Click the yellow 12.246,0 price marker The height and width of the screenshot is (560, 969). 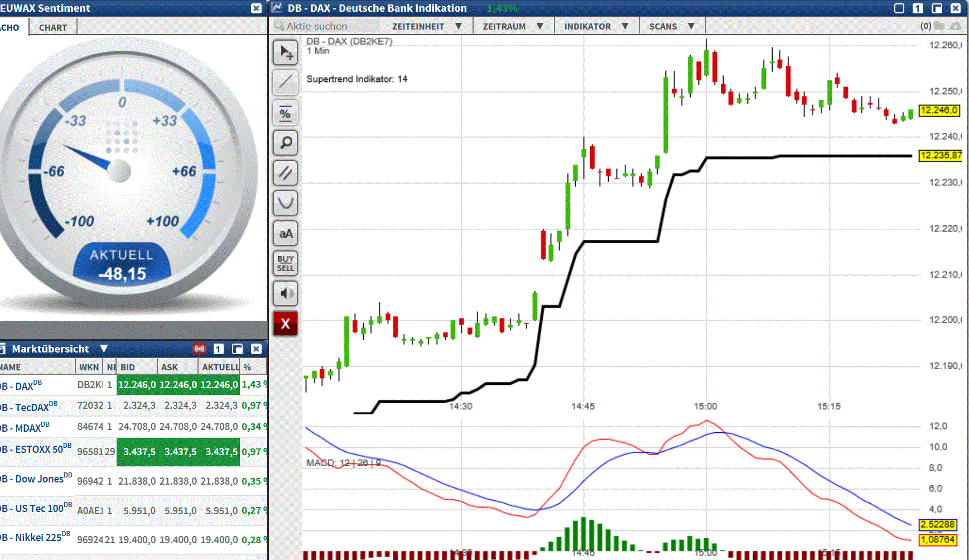pos(940,111)
